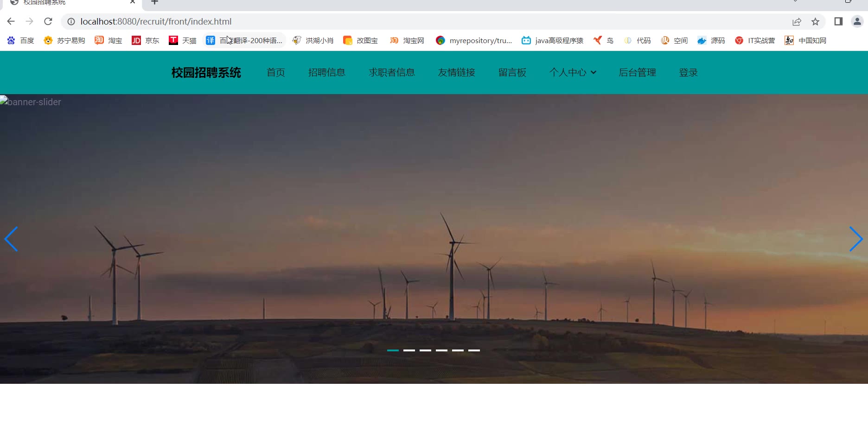Open the 天猫 bookmark
Image resolution: width=868 pixels, height=445 pixels.
tap(183, 40)
